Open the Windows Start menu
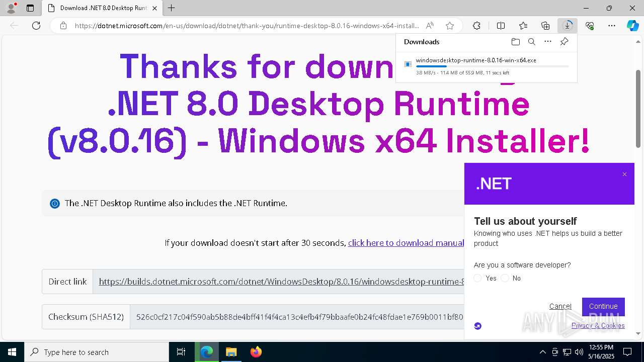The height and width of the screenshot is (362, 644). (12, 352)
